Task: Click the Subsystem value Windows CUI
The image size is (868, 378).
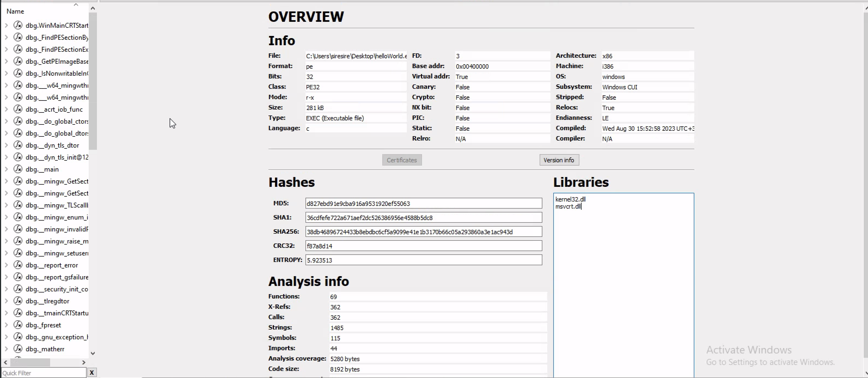Action: point(620,87)
